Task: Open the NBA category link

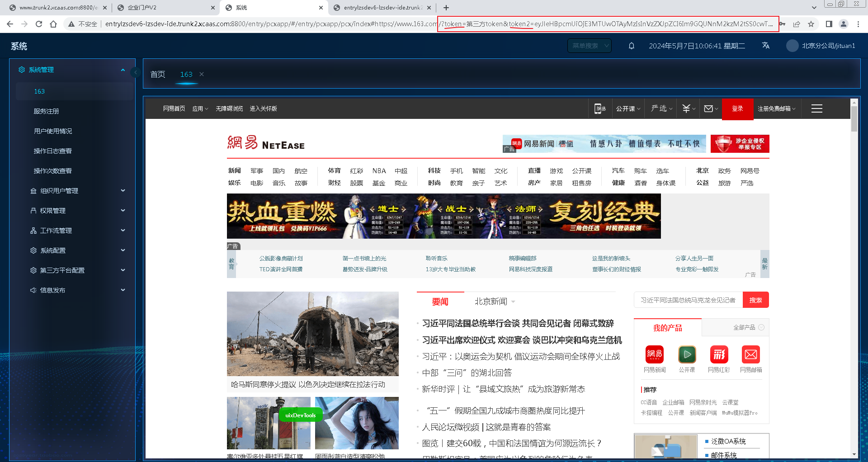Action: point(379,170)
